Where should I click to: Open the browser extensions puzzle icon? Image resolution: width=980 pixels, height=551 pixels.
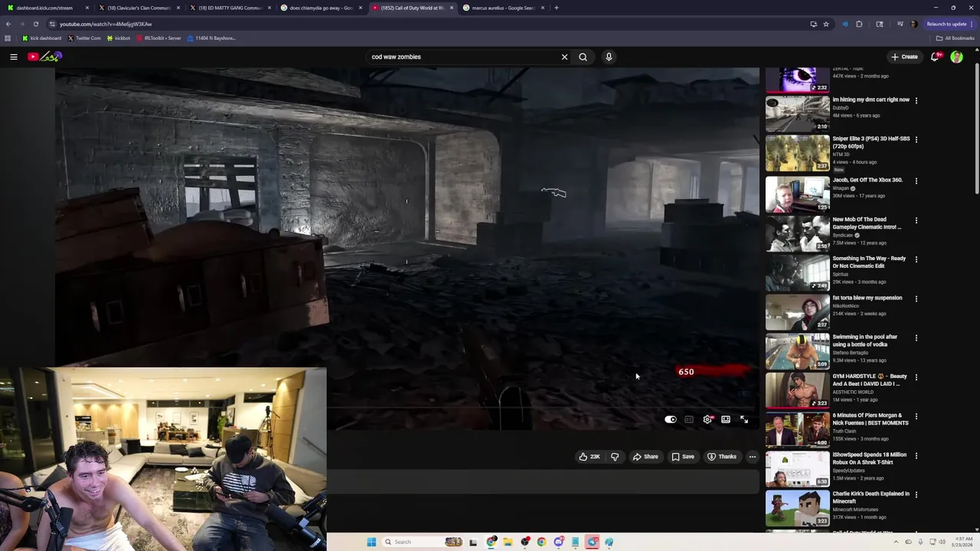[x=859, y=24]
